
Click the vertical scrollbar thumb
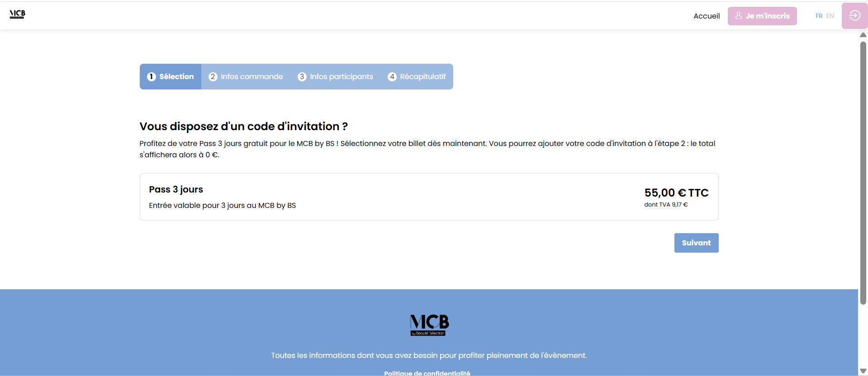(863, 173)
